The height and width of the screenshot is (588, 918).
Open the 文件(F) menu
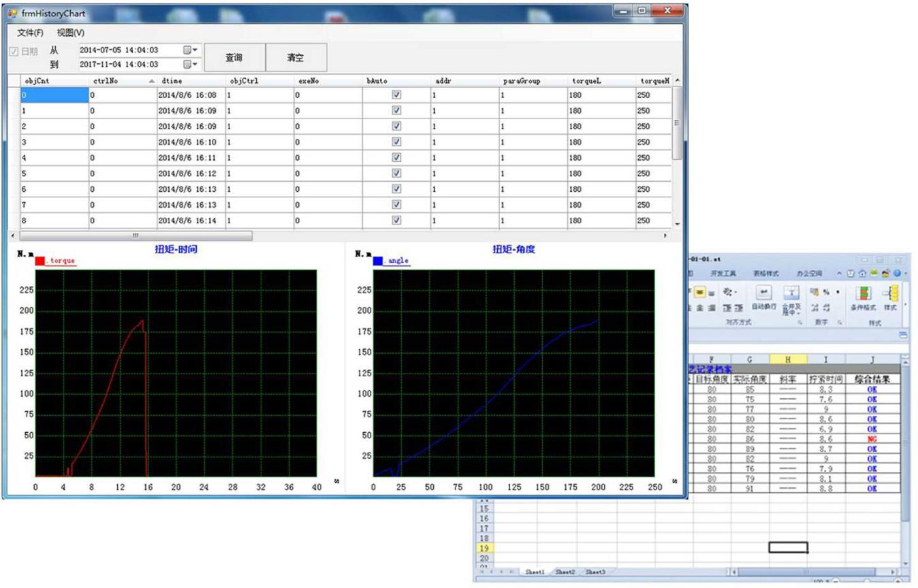pyautogui.click(x=30, y=33)
